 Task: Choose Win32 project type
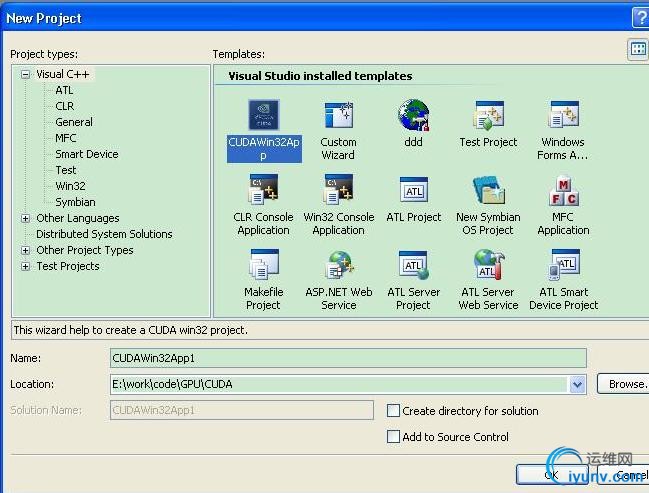point(70,186)
